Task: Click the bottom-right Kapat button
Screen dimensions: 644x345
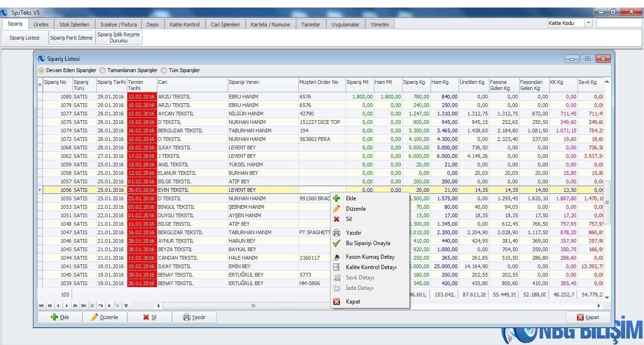Action: pyautogui.click(x=588, y=317)
